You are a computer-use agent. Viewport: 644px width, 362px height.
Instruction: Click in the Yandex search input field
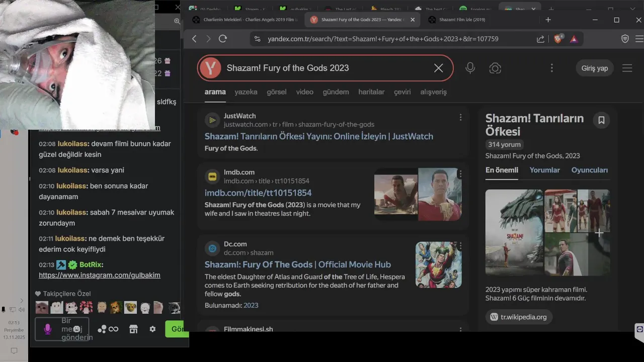[326, 68]
